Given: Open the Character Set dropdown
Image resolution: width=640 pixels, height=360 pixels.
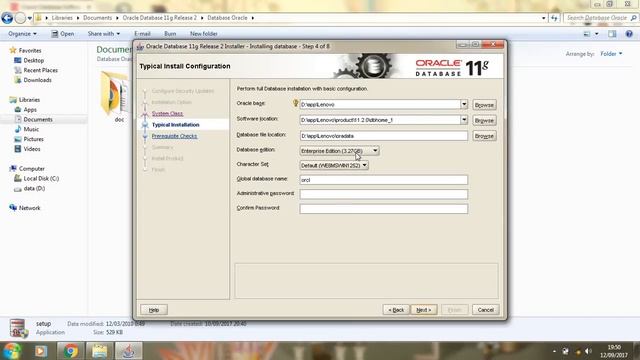Looking at the screenshot, I should (364, 165).
